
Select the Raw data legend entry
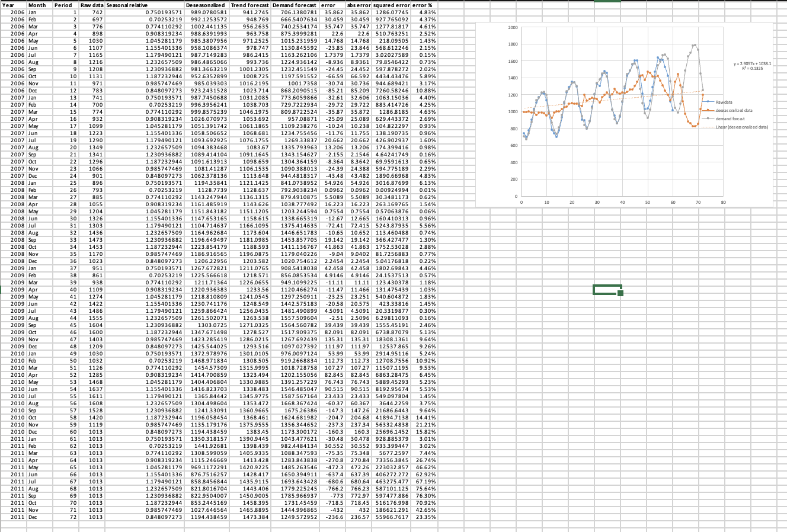723,102
